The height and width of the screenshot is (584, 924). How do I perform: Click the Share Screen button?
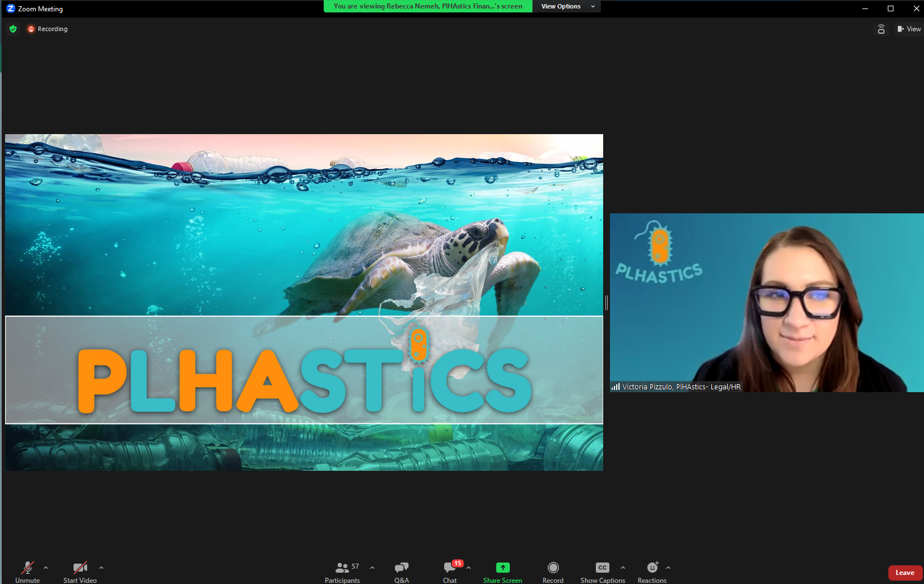502,572
